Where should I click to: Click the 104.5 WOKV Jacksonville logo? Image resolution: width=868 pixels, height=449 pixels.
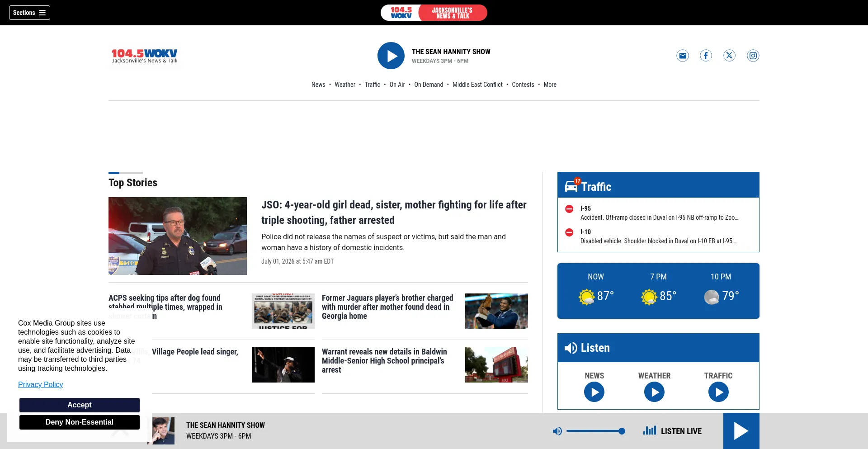click(x=145, y=56)
